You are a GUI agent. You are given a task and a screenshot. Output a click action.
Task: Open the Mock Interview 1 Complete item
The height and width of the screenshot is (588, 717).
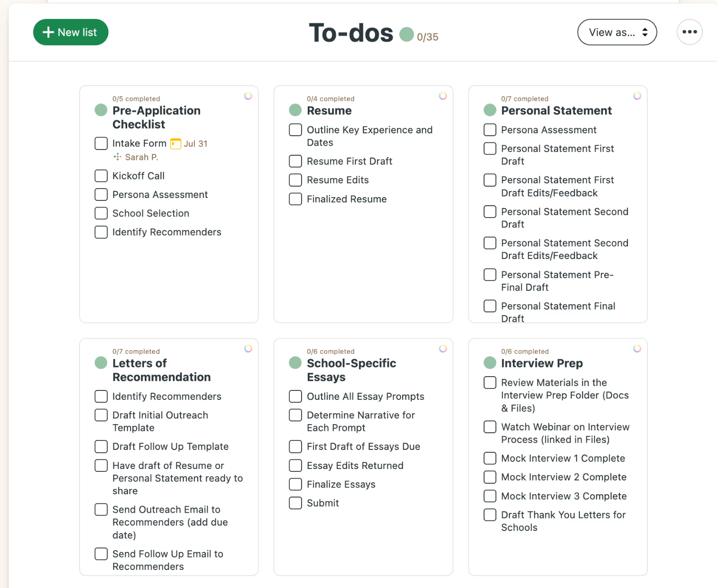[x=563, y=458]
